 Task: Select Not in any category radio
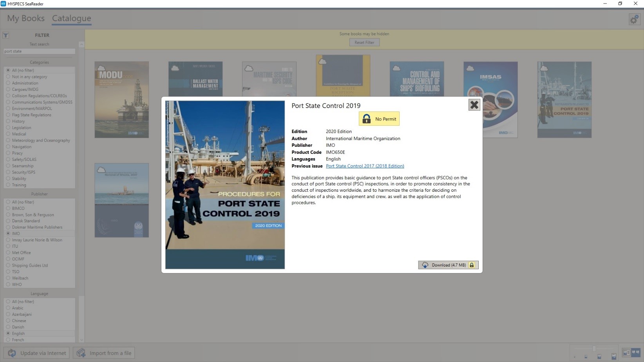tap(8, 77)
